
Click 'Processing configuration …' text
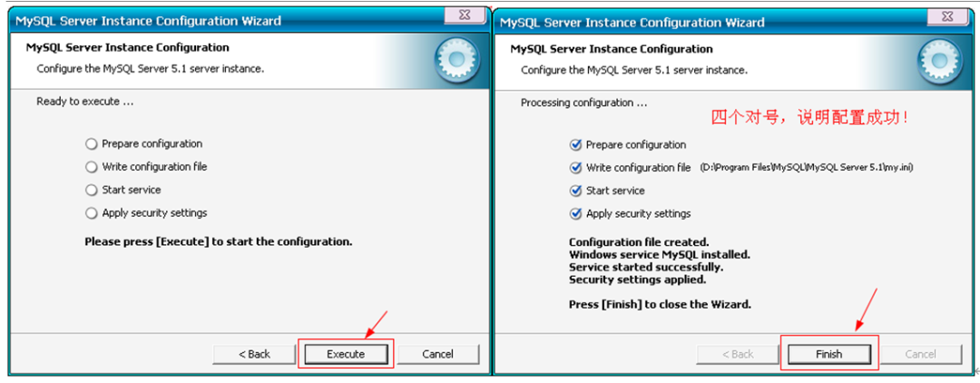[x=583, y=103]
